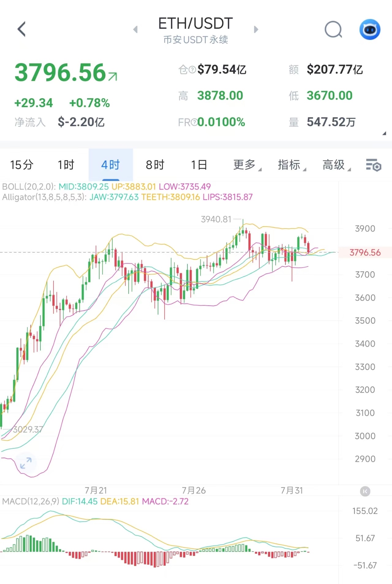Select the 1时 timeframe tab

pos(66,165)
